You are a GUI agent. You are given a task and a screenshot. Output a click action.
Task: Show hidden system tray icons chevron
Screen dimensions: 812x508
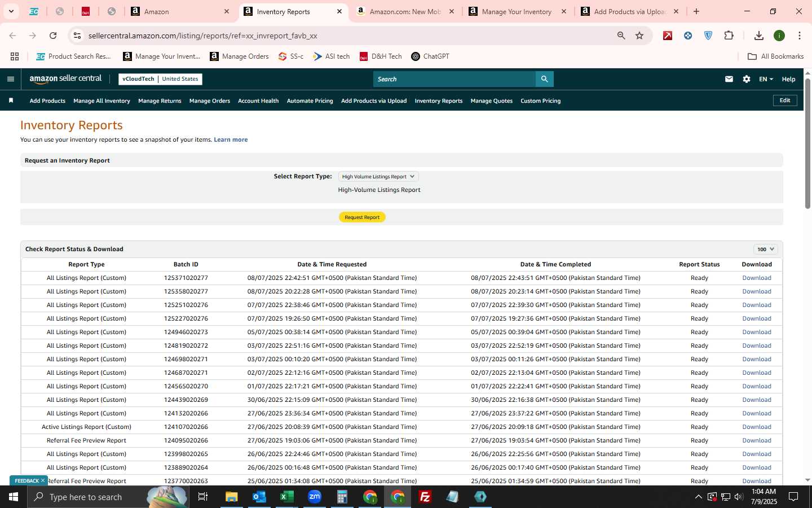click(x=698, y=497)
